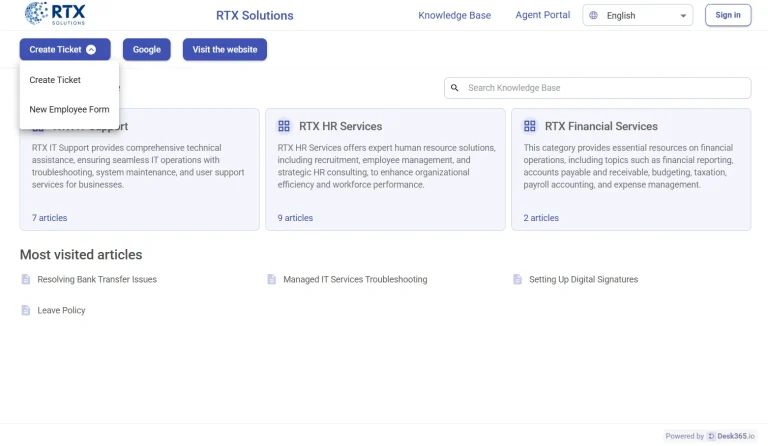Screen dimensions: 768x446
Task: Click the RTX Financial Services description text
Action: coord(628,166)
